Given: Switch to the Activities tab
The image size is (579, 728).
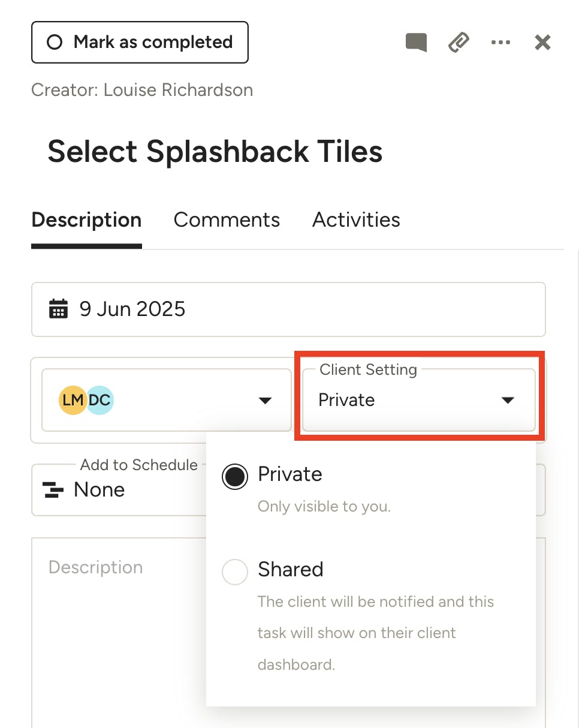Looking at the screenshot, I should [x=356, y=220].
